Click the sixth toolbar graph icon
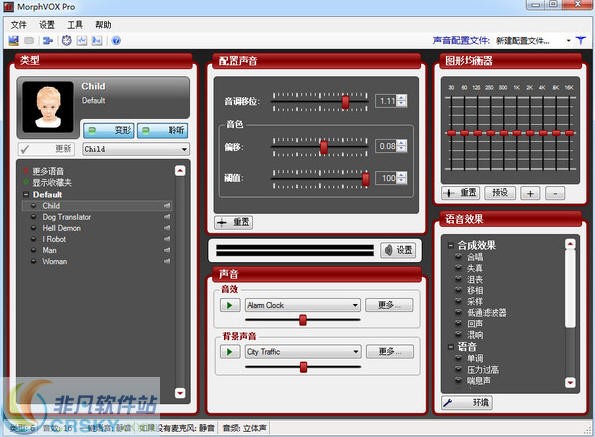This screenshot has width=595, height=437. pos(97,40)
